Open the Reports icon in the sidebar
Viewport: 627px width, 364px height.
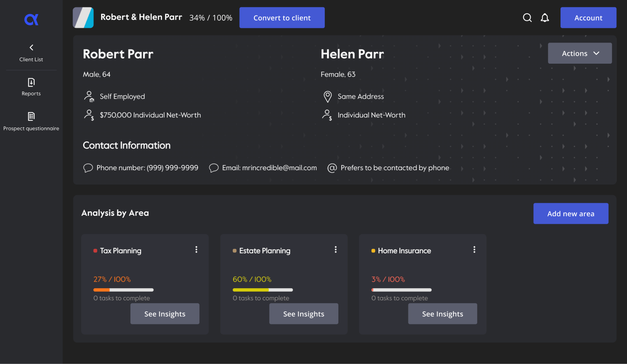click(31, 82)
